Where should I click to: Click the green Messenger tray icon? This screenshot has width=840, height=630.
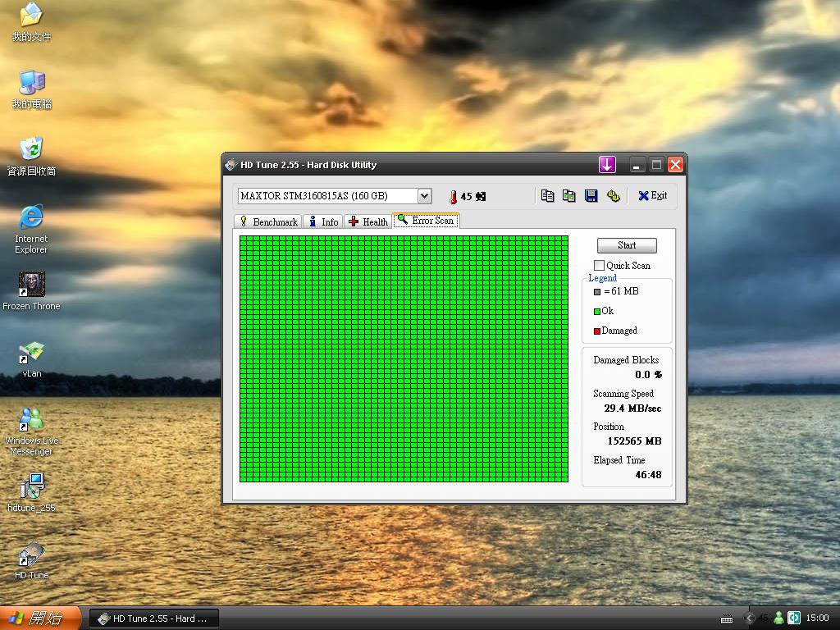[x=778, y=618]
